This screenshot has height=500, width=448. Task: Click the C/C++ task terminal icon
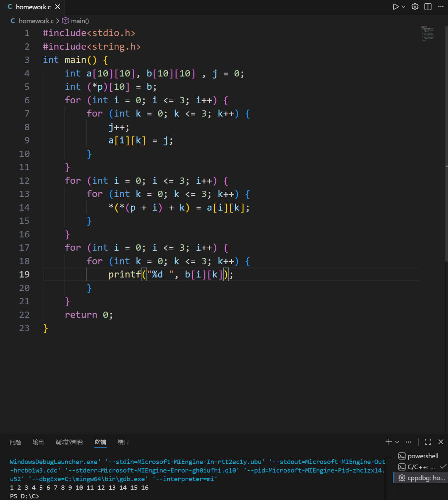pos(402,467)
